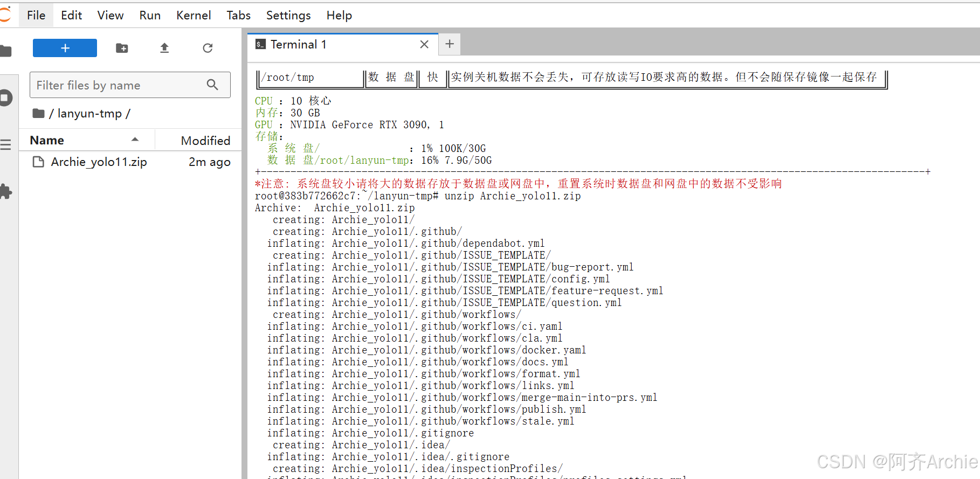Sort files by Name column header
The height and width of the screenshot is (479, 980).
click(47, 141)
